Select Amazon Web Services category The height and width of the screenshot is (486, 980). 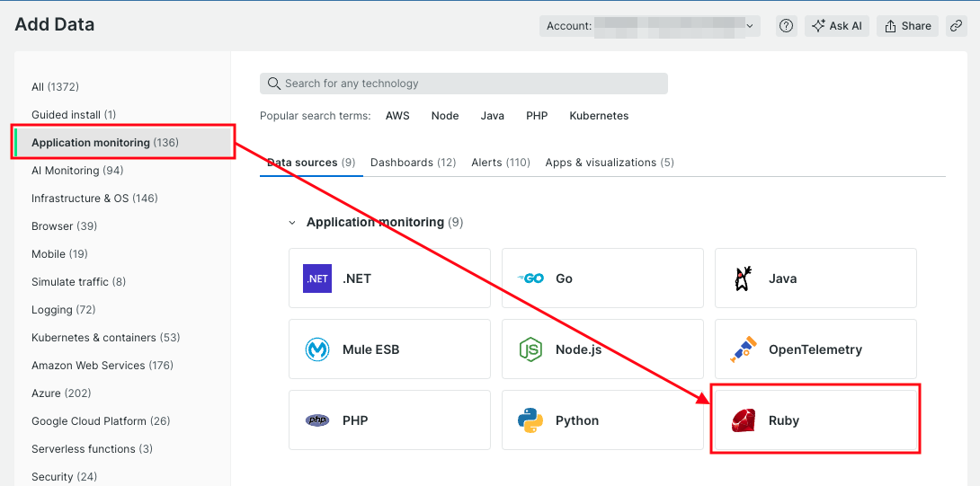click(x=102, y=366)
